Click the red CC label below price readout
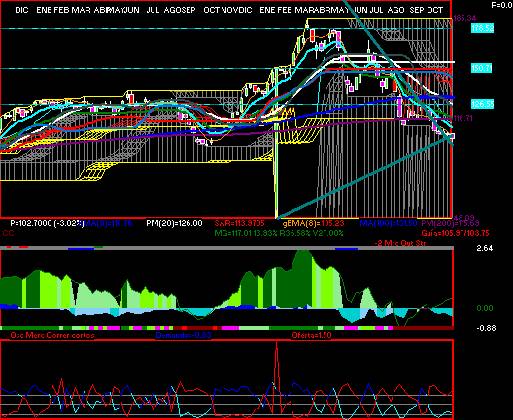This screenshot has width=513, height=420. [x=8, y=233]
